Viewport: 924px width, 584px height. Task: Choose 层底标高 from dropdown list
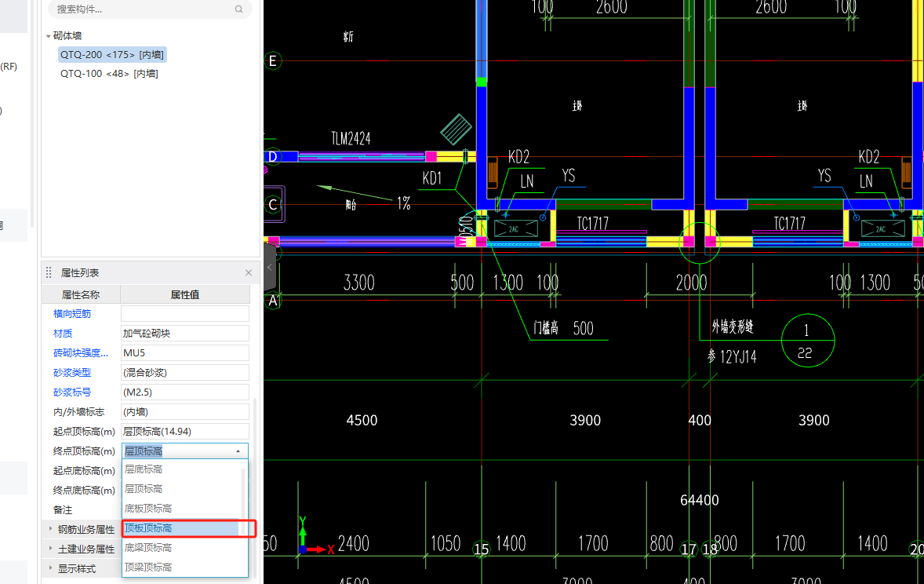181,469
